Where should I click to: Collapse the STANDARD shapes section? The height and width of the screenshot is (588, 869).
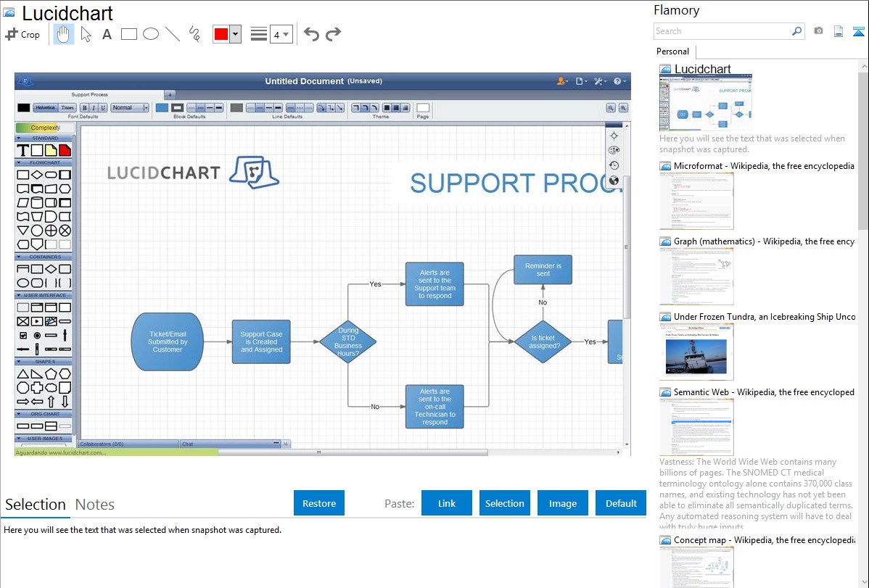tap(44, 138)
